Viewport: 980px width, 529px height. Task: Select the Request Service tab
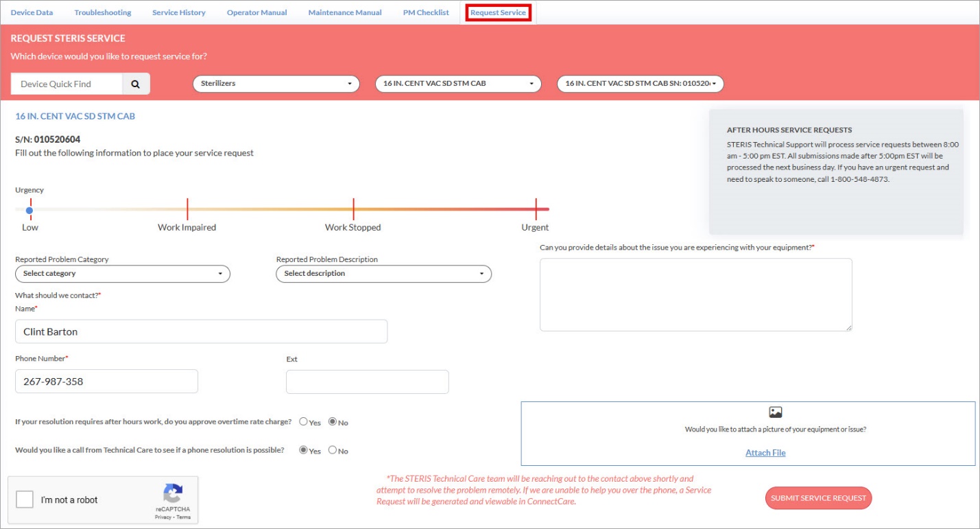(499, 12)
